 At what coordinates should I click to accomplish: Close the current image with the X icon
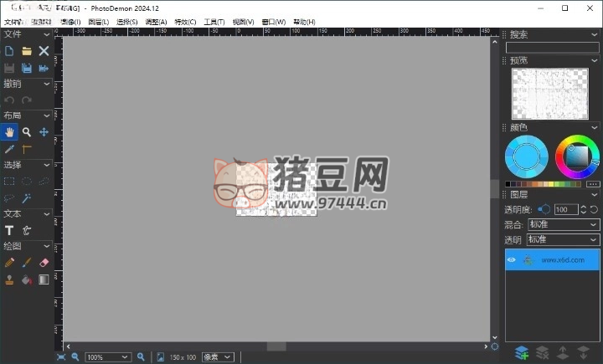point(44,51)
